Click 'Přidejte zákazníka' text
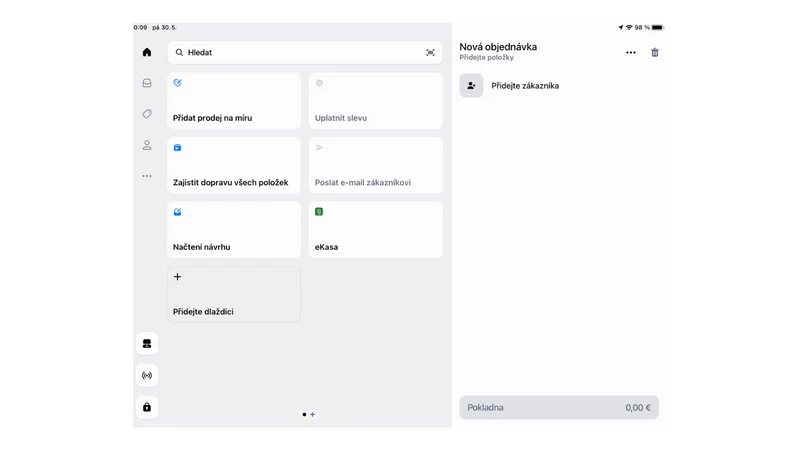Viewport: 800px width, 450px height. point(525,86)
